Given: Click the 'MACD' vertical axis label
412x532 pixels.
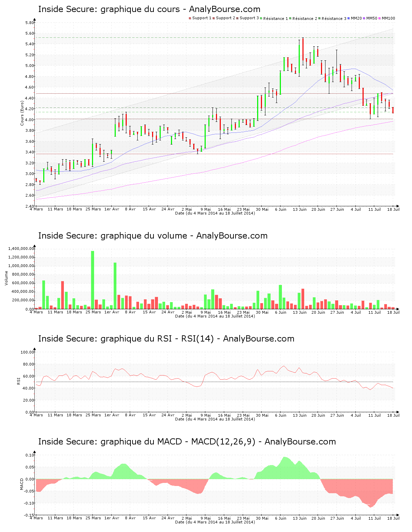Looking at the screenshot, I should coord(22,484).
